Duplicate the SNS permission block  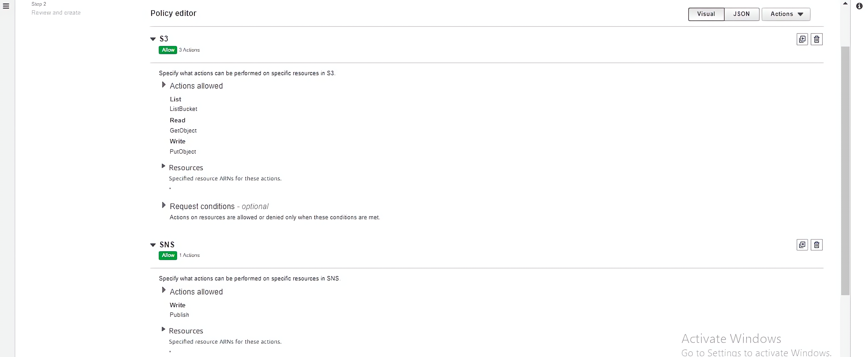point(802,245)
